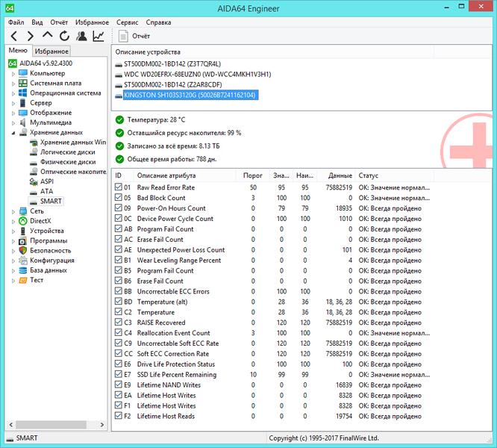Image resolution: width=497 pixels, height=448 pixels.
Task: Refresh the current page
Action: tap(64, 36)
